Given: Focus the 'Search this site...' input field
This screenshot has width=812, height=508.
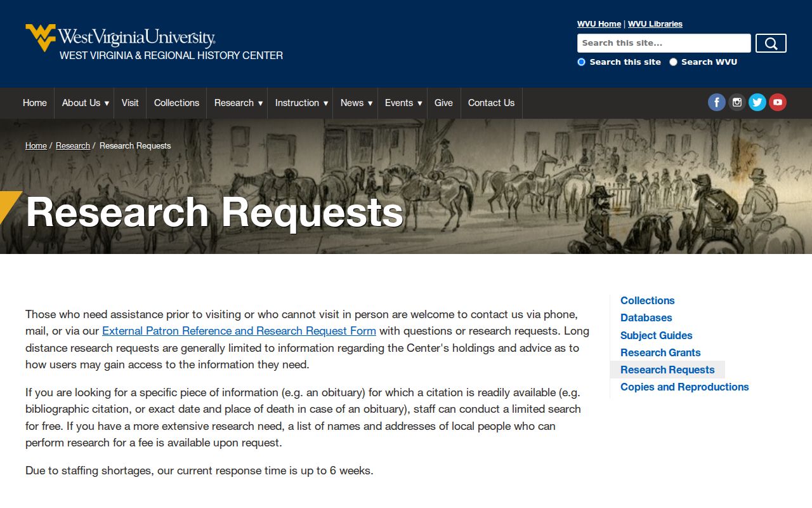Looking at the screenshot, I should tap(664, 43).
